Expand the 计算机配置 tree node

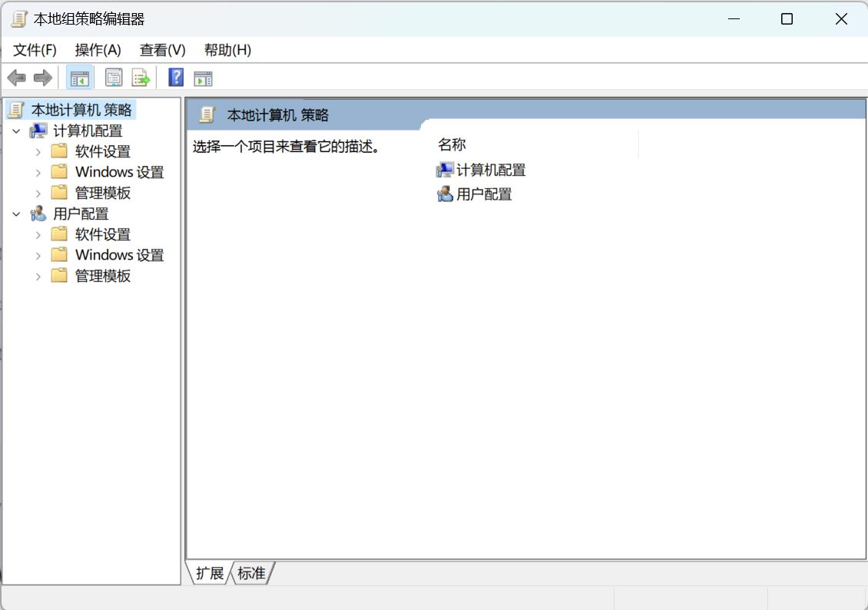click(x=17, y=131)
